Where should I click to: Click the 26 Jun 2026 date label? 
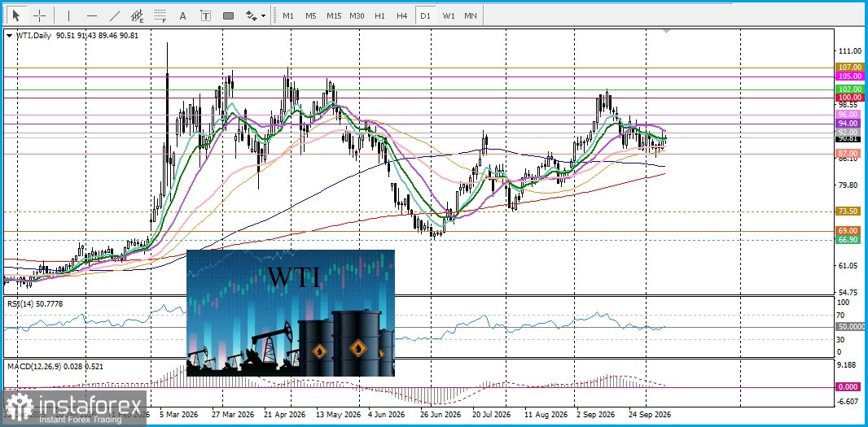(440, 414)
